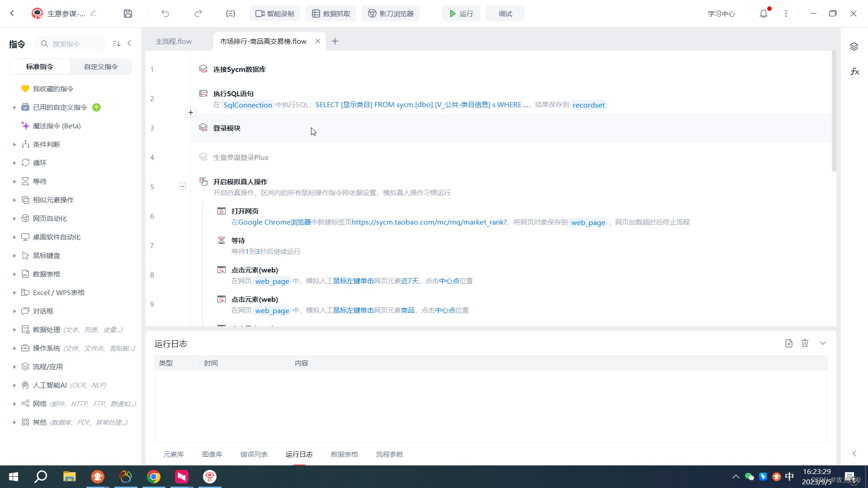Select the 标准指令 toggle option

(40, 66)
